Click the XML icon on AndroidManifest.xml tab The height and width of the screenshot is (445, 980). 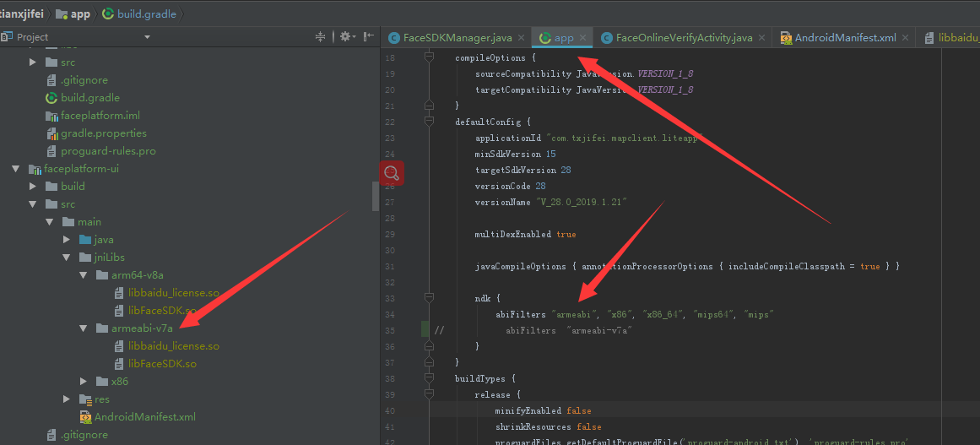786,38
